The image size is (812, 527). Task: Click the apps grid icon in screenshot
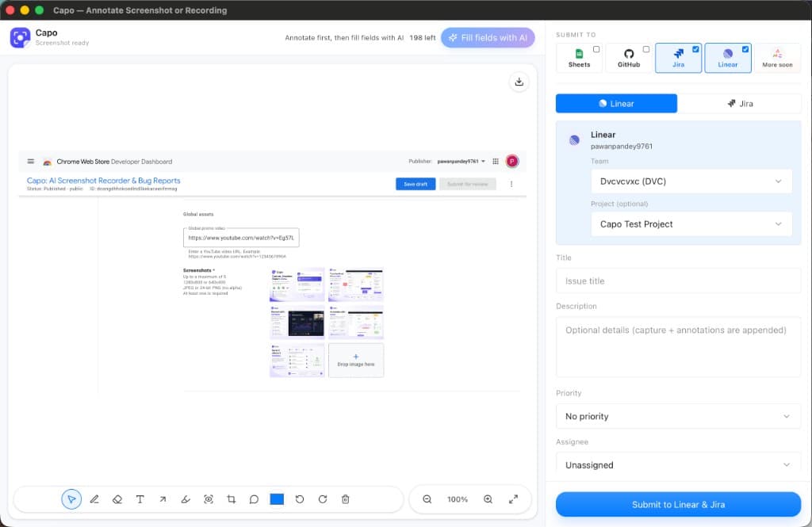click(x=496, y=162)
